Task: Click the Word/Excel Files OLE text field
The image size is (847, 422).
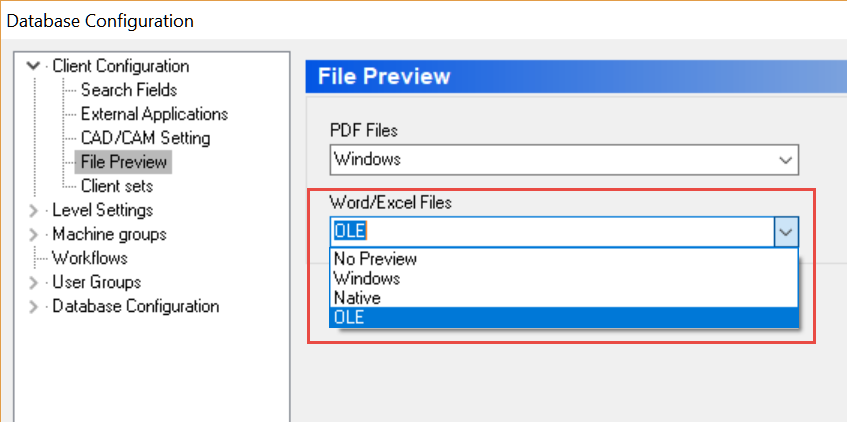Action: [x=552, y=232]
